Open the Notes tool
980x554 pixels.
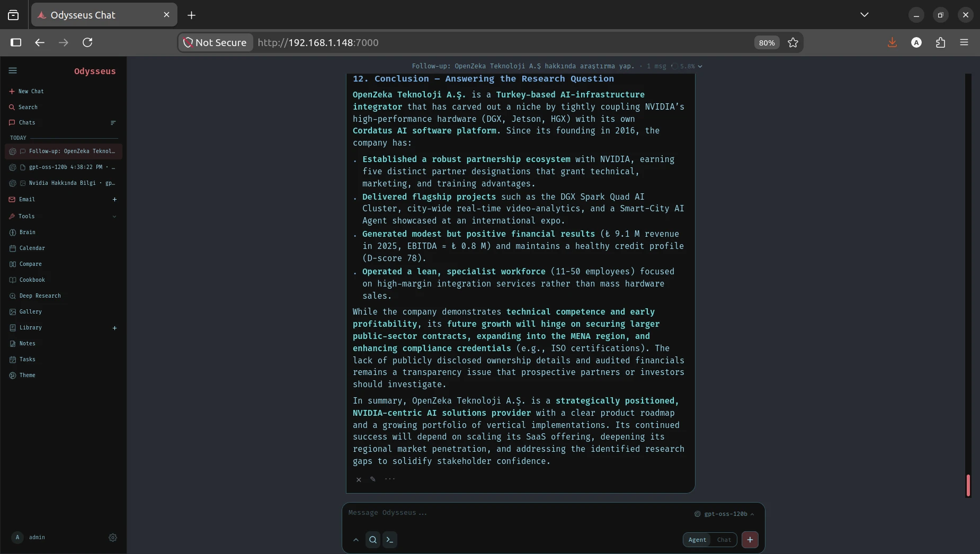coord(23,344)
